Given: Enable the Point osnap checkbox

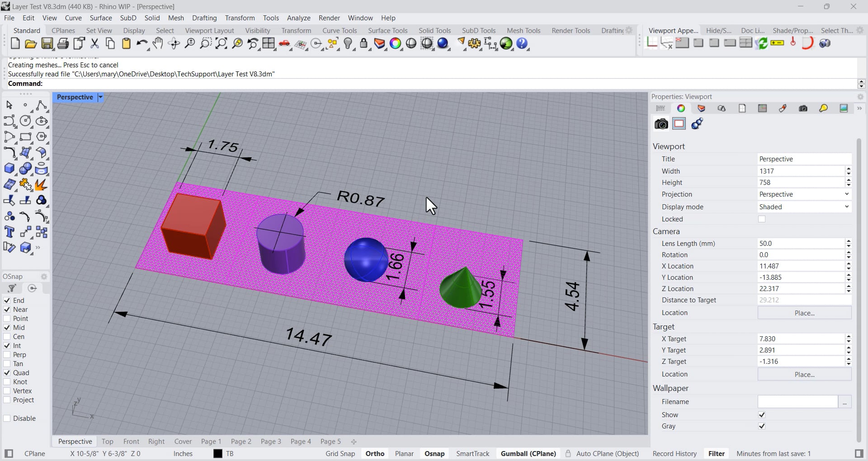Looking at the screenshot, I should 7,318.
